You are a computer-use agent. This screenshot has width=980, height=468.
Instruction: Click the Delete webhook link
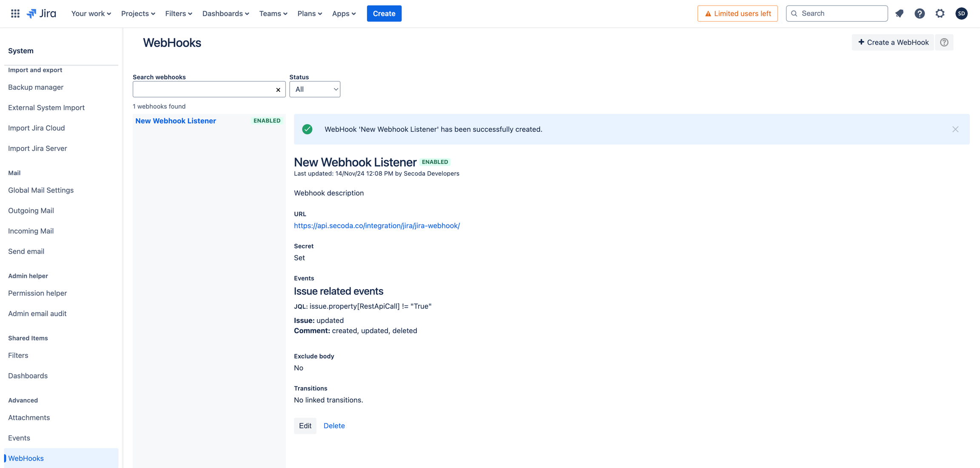(334, 425)
